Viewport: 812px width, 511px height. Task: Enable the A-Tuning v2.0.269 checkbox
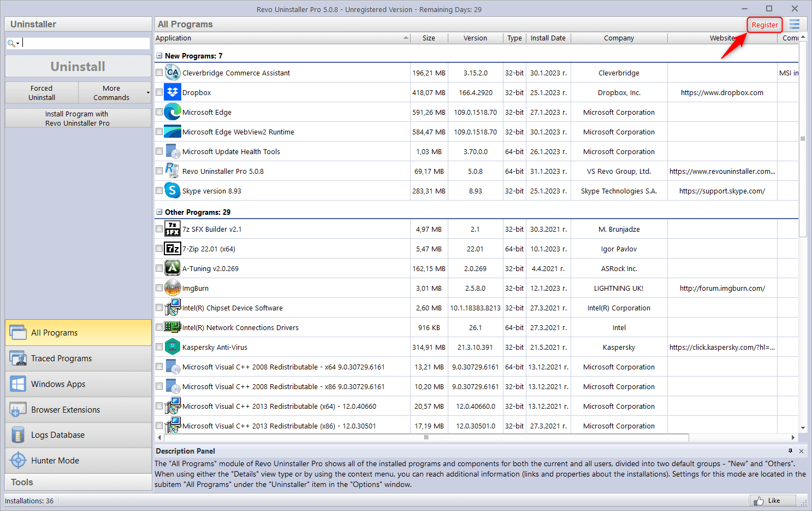(x=159, y=268)
